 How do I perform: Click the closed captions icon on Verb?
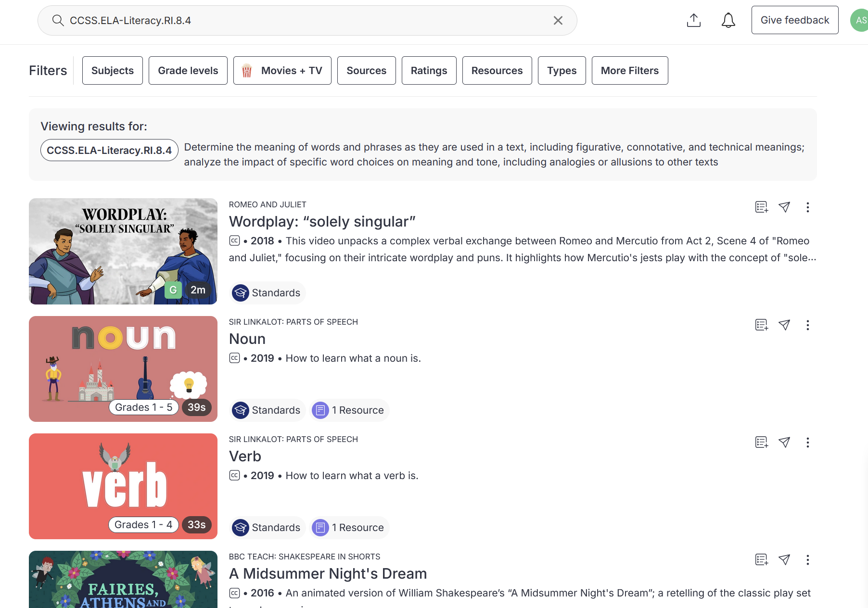click(x=234, y=475)
